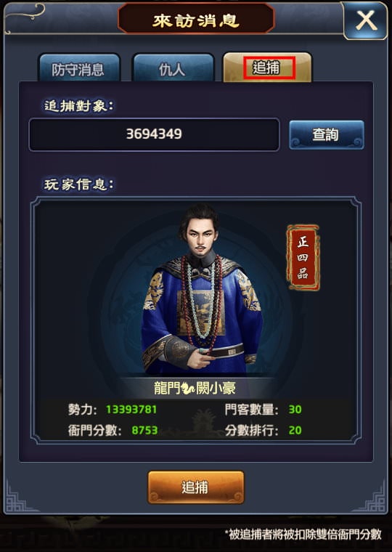This screenshot has height=552, width=392.
Task: Select the highlighted 追捕 tab
Action: click(267, 68)
